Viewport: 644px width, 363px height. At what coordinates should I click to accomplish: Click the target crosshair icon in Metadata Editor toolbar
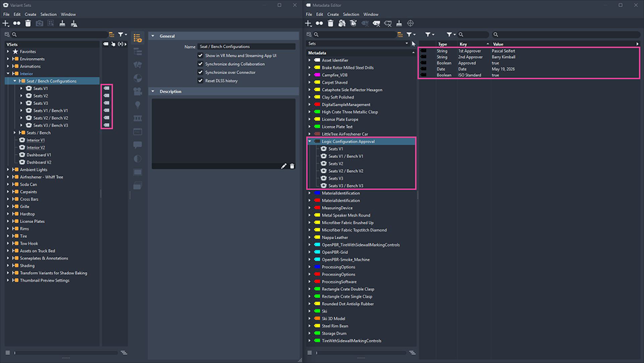(x=410, y=23)
